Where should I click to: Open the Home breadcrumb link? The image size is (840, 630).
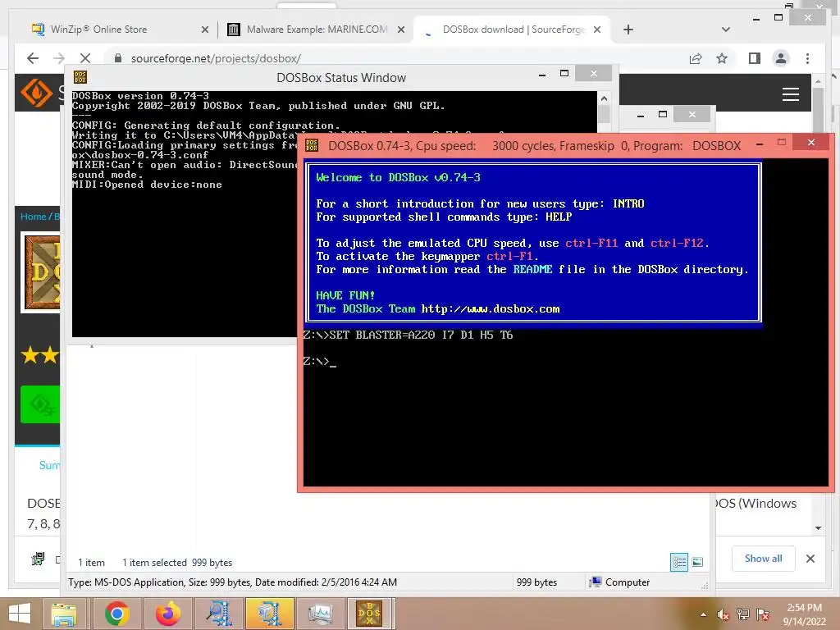33,217
